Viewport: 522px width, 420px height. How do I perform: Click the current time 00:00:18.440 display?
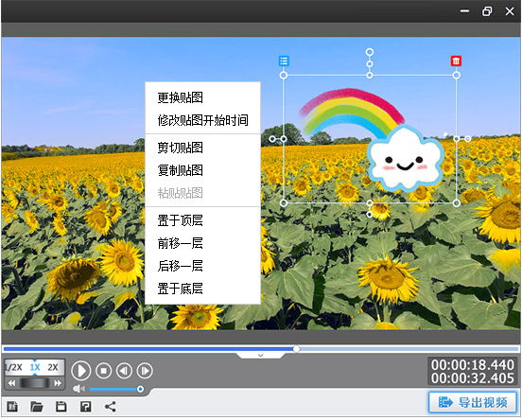point(473,365)
